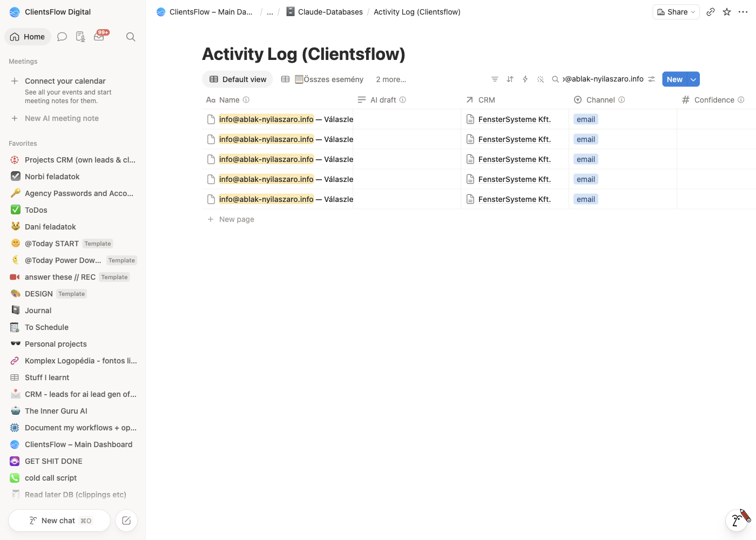Screen dimensions: 756x540
Task: Click the compose new page pencil icon
Action: pos(126,521)
